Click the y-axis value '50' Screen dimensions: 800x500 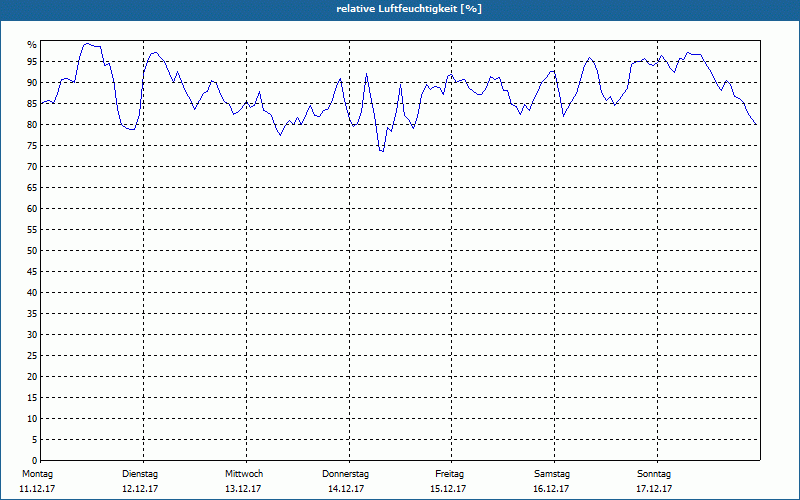pyautogui.click(x=32, y=251)
